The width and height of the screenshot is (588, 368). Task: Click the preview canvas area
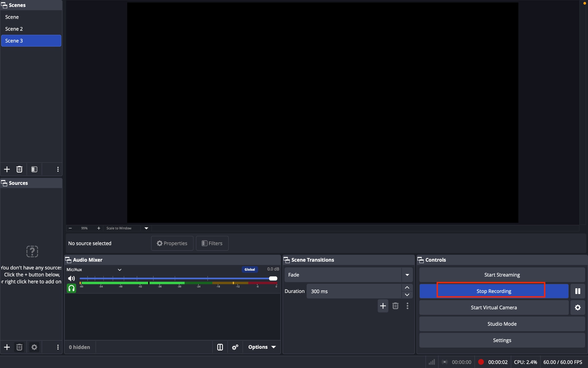(323, 112)
